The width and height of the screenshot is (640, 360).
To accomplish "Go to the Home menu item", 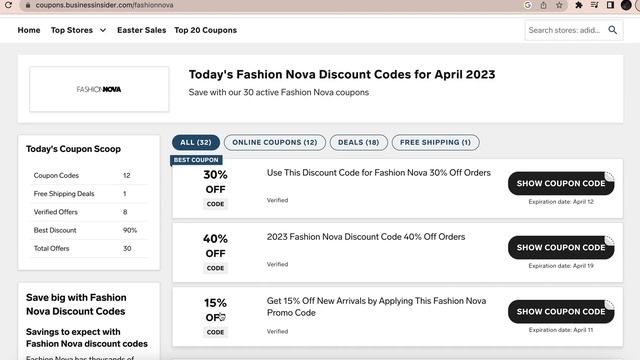I will point(29,30).
